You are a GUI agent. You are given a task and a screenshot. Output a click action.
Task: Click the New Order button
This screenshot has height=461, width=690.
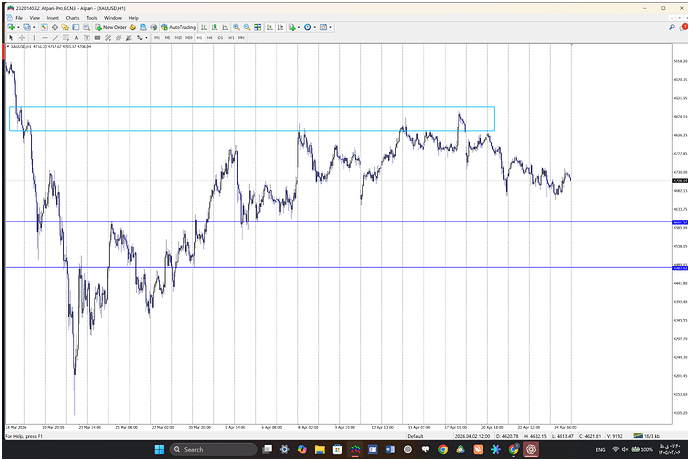click(111, 27)
